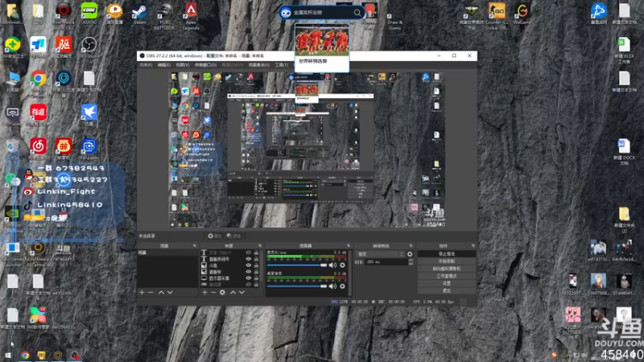Open the 视图(V) menu in OBS
Image resolution: width=644 pixels, height=362 pixels.
click(183, 65)
